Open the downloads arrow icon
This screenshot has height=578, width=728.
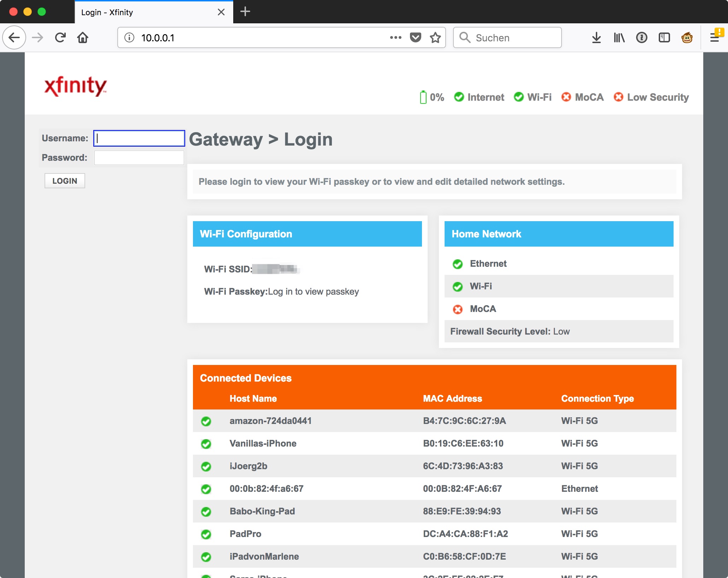tap(597, 37)
